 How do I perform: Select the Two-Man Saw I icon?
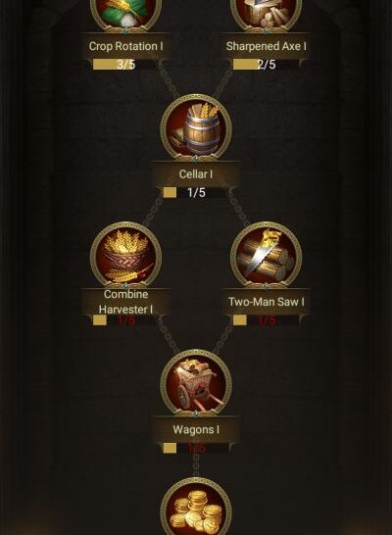(267, 255)
